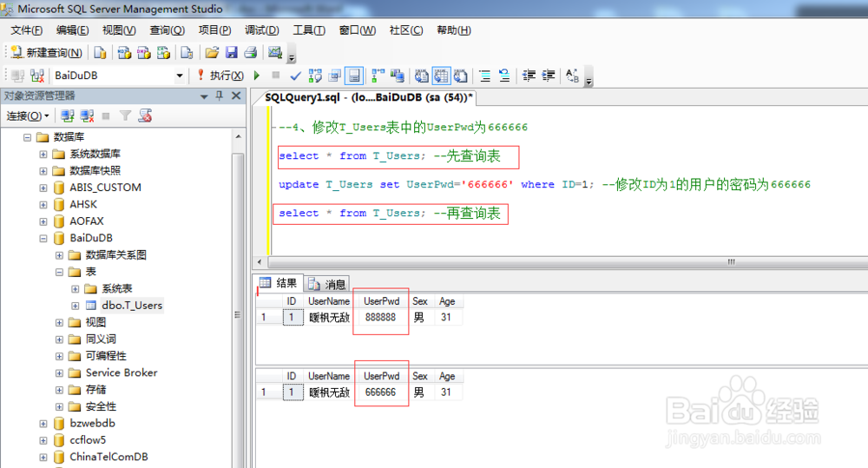Click the Analysis Services DMX Query icon
Image resolution: width=868 pixels, height=468 pixels.
click(143, 53)
